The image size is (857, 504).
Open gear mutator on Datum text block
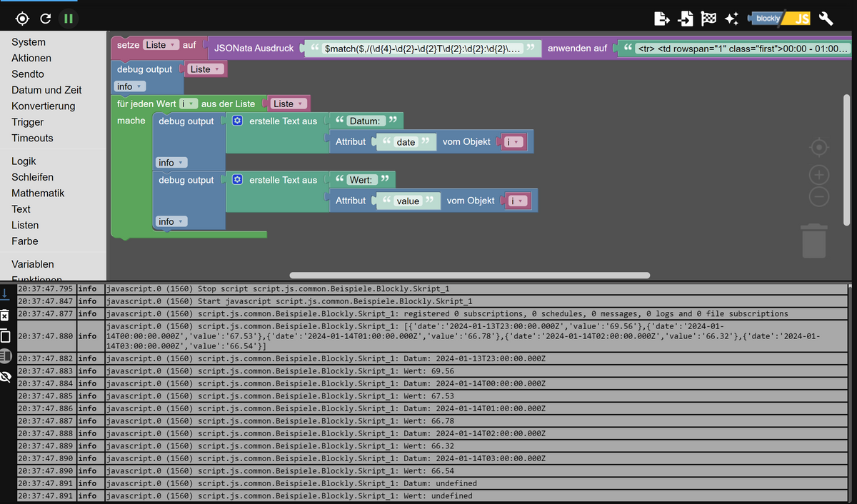[238, 121]
